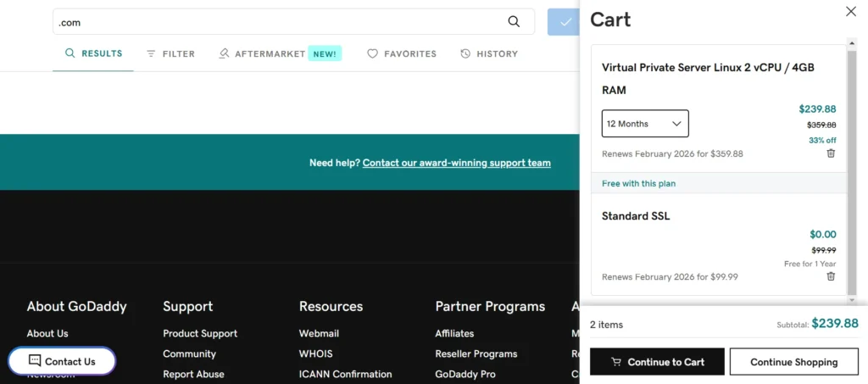The image size is (868, 384).
Task: Click the Free with this plan label
Action: (638, 183)
